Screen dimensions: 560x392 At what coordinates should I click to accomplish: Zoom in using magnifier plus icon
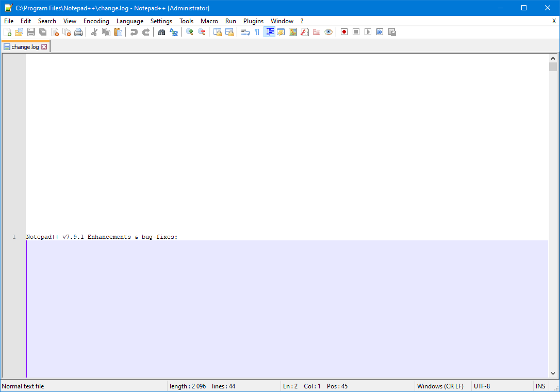coord(190,32)
